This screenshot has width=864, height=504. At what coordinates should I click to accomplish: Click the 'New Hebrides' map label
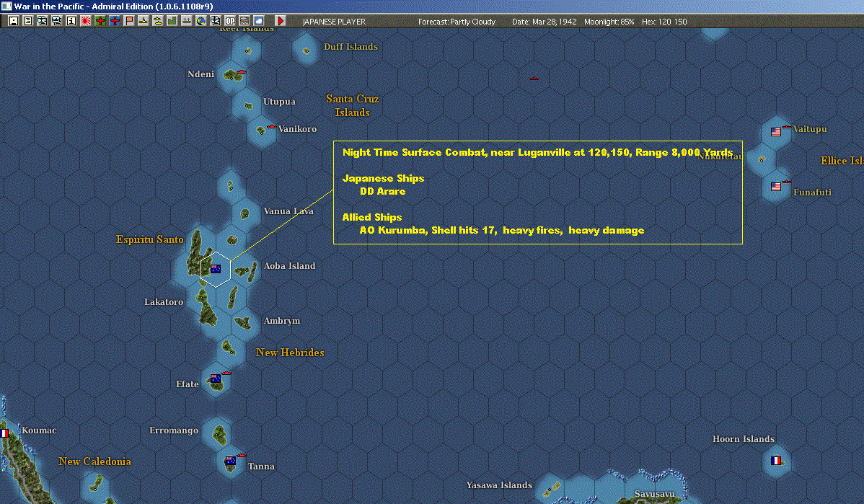tap(290, 353)
